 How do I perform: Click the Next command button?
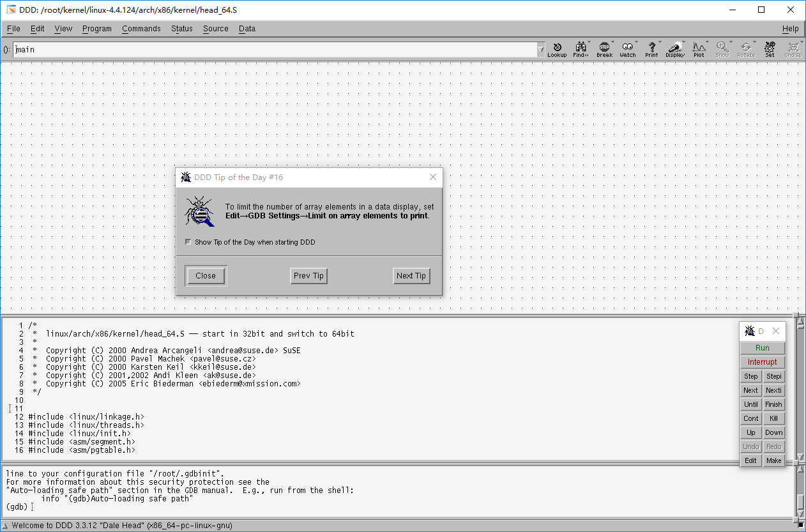[x=751, y=390]
